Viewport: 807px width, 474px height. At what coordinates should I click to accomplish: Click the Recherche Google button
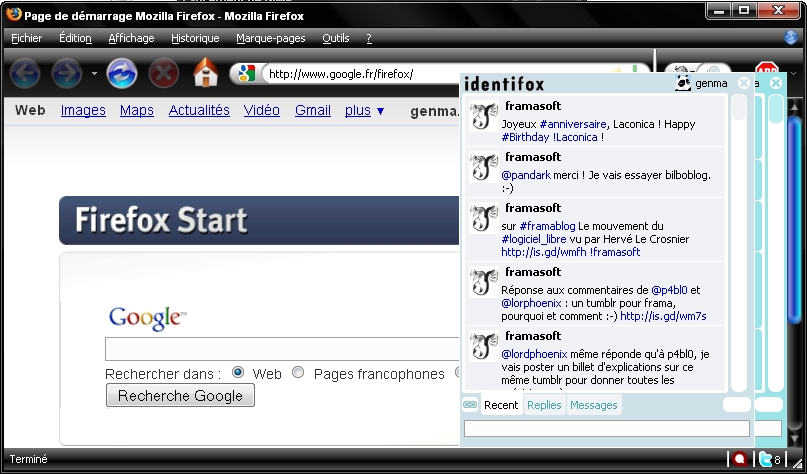click(x=180, y=395)
